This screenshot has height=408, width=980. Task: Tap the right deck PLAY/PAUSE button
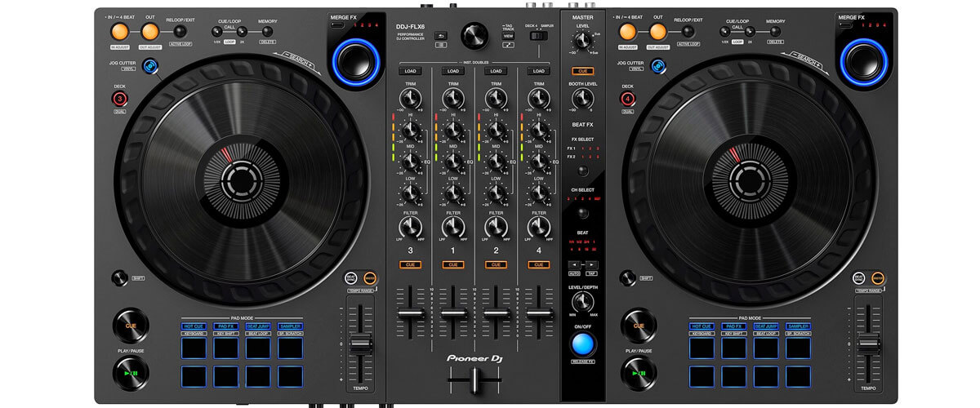tap(639, 374)
